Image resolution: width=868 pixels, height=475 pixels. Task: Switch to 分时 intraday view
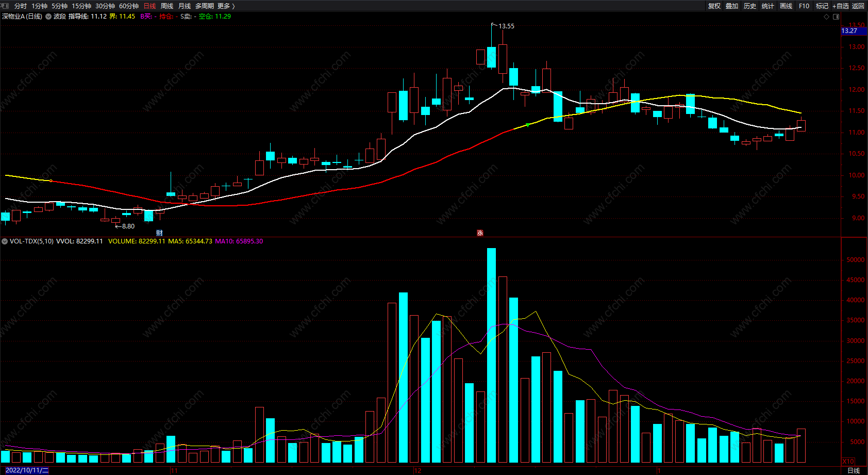[21, 6]
